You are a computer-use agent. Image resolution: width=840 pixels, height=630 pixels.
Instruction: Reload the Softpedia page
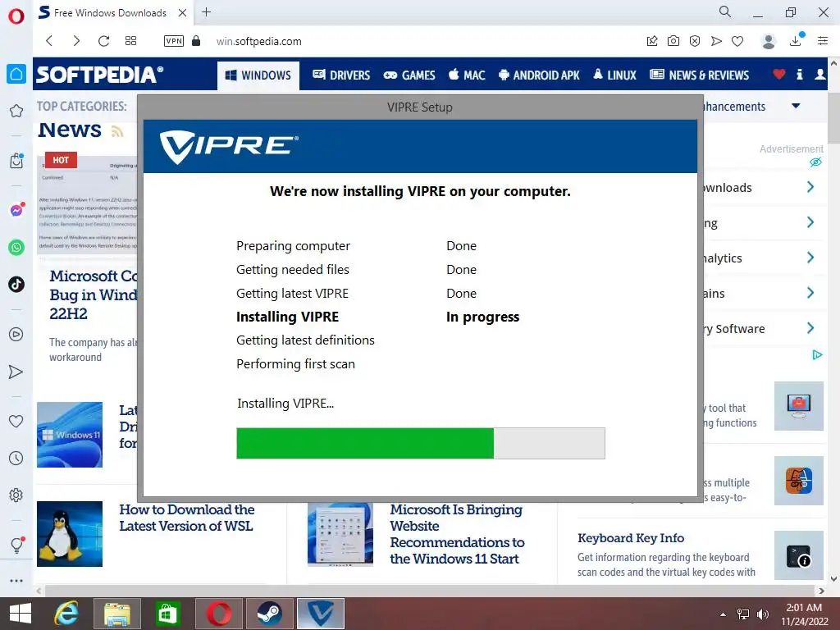coord(104,41)
